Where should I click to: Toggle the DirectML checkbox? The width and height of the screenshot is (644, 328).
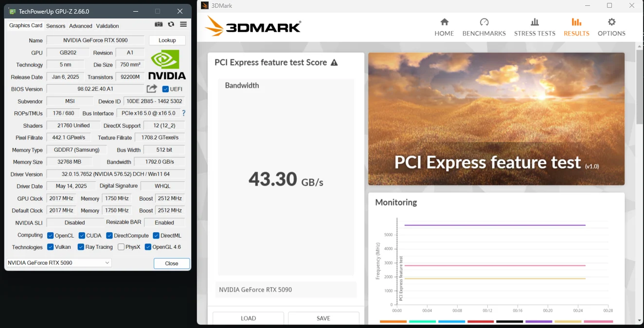(156, 235)
